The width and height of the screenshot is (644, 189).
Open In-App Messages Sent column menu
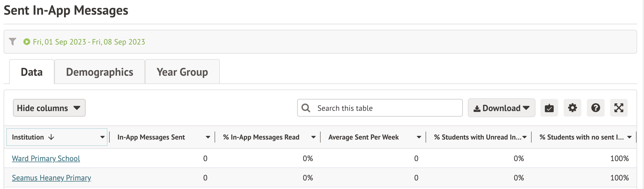click(x=208, y=137)
